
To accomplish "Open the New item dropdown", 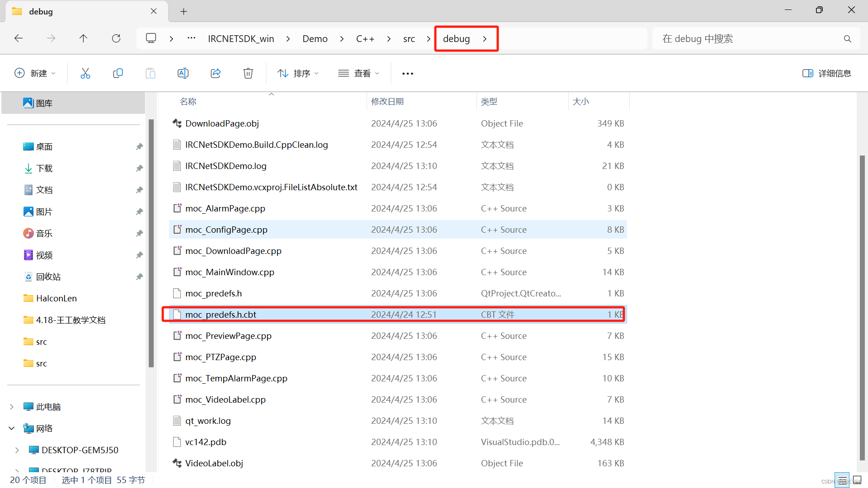I will pyautogui.click(x=35, y=73).
